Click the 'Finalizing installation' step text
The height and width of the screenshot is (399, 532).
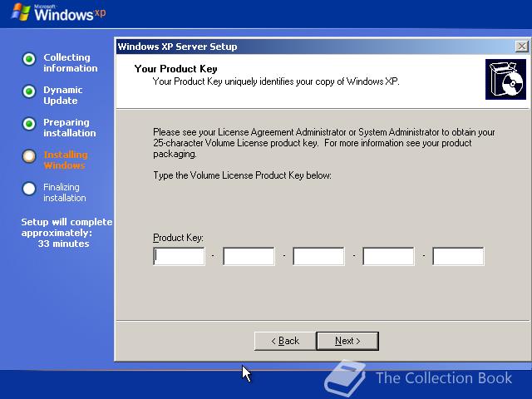pos(65,192)
